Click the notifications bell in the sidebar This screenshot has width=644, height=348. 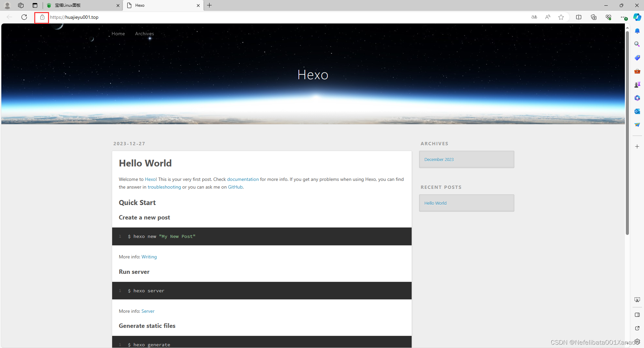637,31
